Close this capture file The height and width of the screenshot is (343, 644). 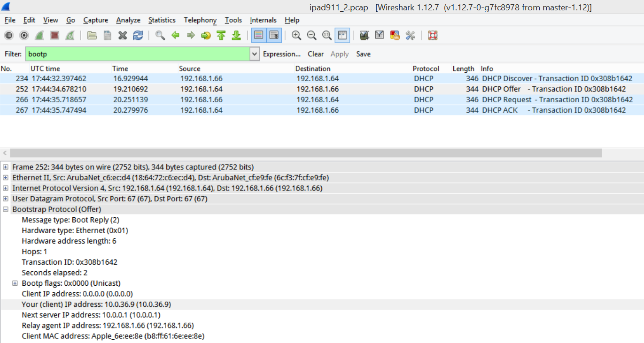tap(123, 36)
